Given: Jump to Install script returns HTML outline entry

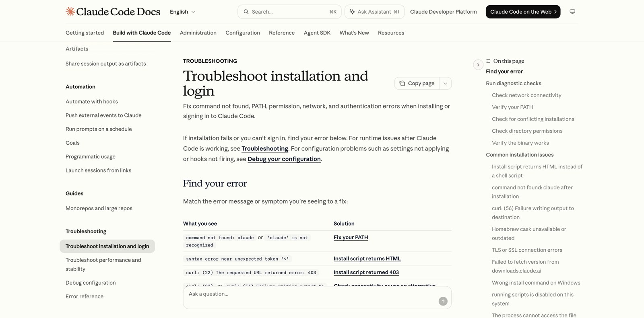Looking at the screenshot, I should pyautogui.click(x=537, y=171).
